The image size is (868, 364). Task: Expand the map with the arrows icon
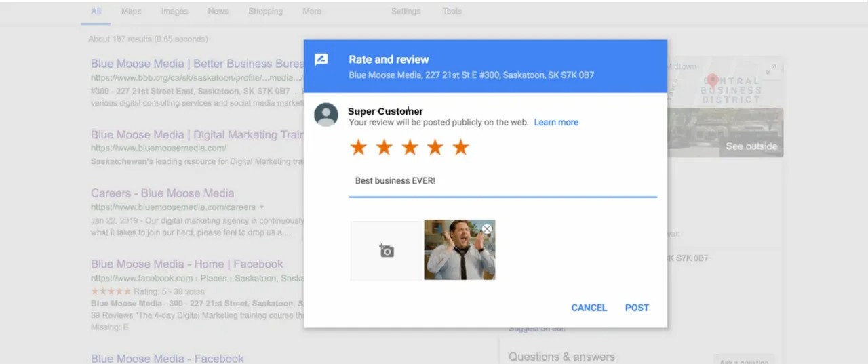771,69
